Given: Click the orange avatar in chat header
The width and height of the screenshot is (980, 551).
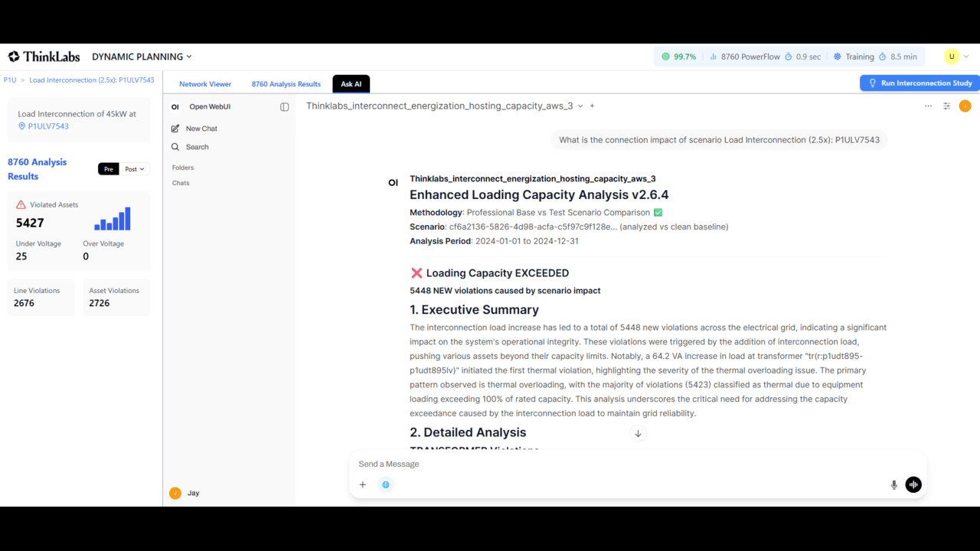Looking at the screenshot, I should coord(965,106).
